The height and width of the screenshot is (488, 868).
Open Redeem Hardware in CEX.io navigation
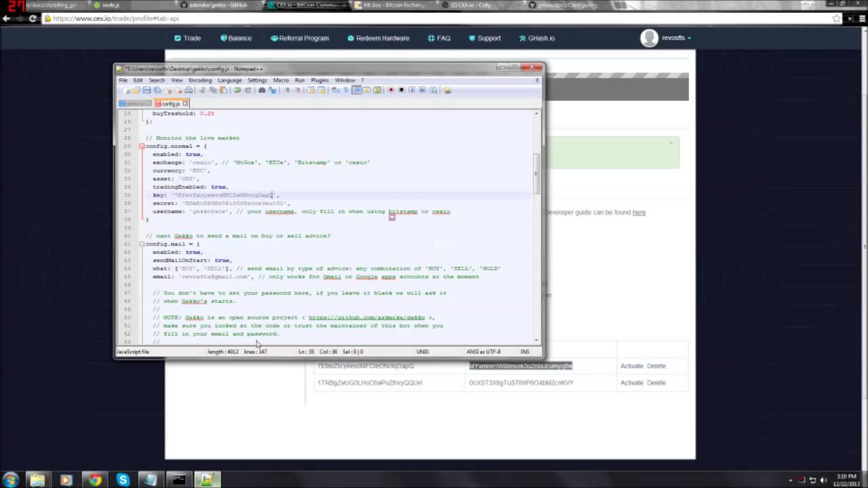point(378,38)
